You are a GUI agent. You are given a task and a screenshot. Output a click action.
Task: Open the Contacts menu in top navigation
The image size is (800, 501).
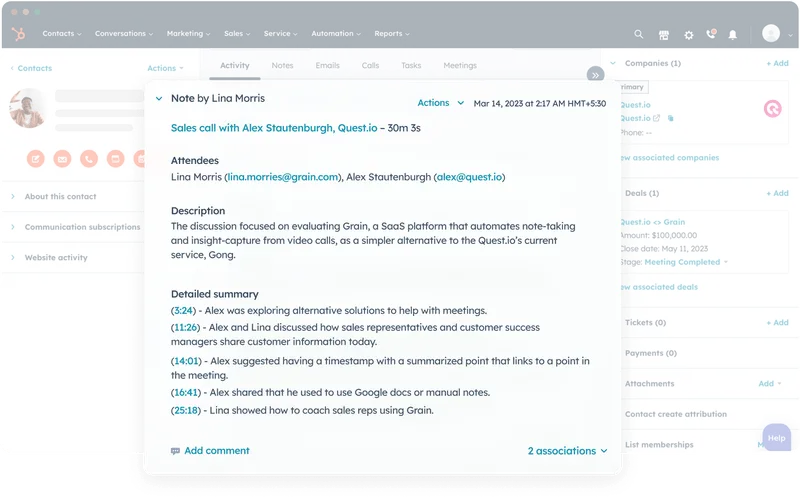click(x=62, y=34)
